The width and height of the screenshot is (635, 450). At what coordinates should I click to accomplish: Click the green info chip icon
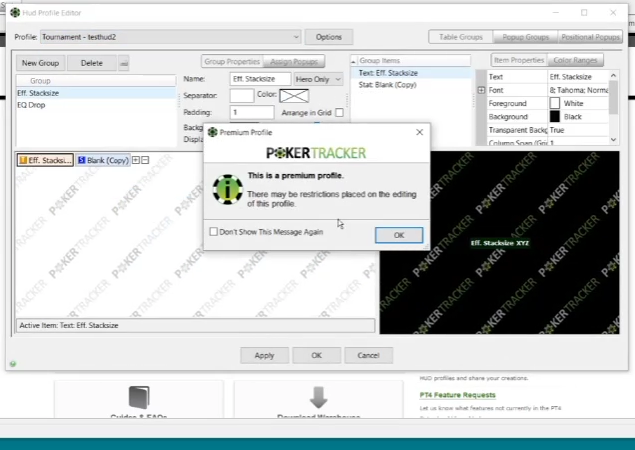(228, 189)
